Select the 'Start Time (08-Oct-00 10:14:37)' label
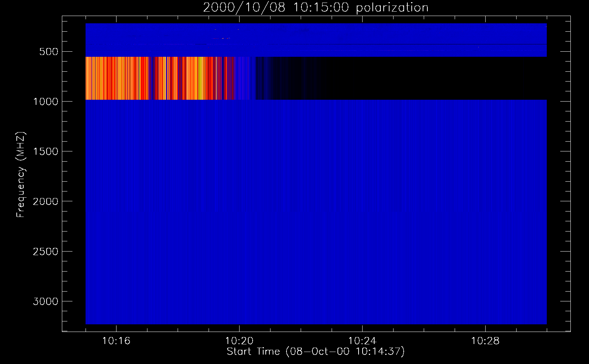Viewport: 589px width, 364px height. pyautogui.click(x=316, y=352)
